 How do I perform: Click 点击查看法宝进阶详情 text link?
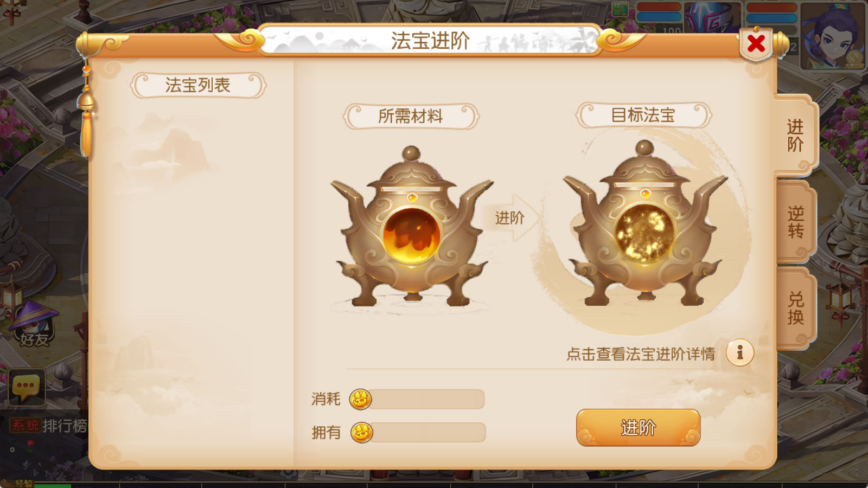pyautogui.click(x=641, y=354)
